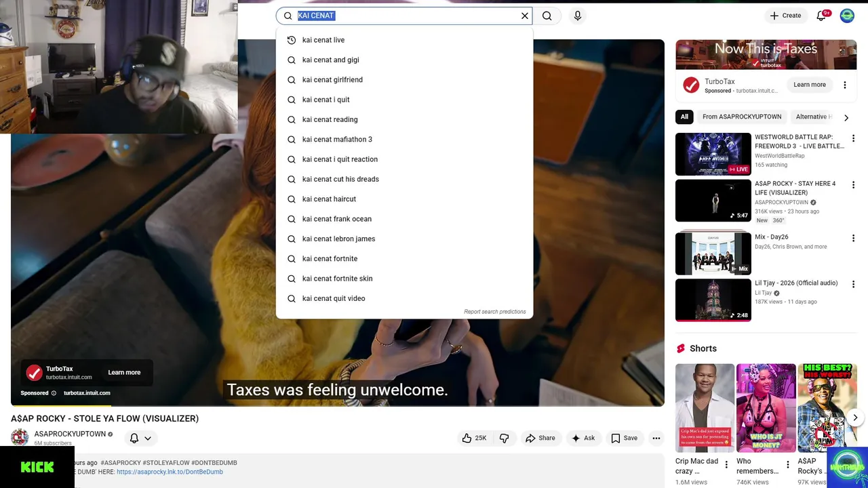Click the TurboTax checkmark logo on overlay

(x=34, y=373)
